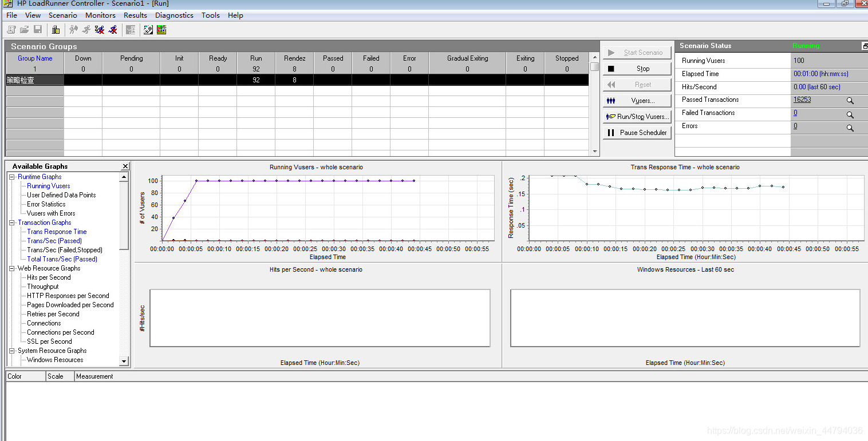Click the Start Scenario button
The width and height of the screenshot is (868, 441).
(636, 53)
